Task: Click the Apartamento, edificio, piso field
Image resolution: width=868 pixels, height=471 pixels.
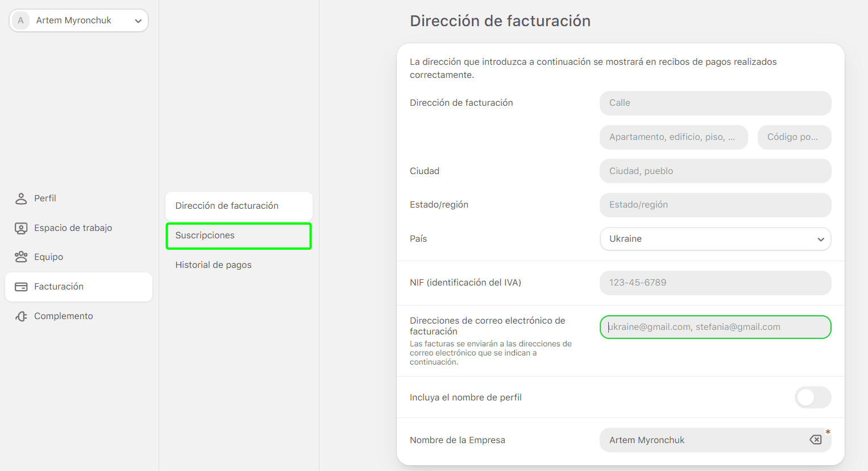Action: point(674,137)
